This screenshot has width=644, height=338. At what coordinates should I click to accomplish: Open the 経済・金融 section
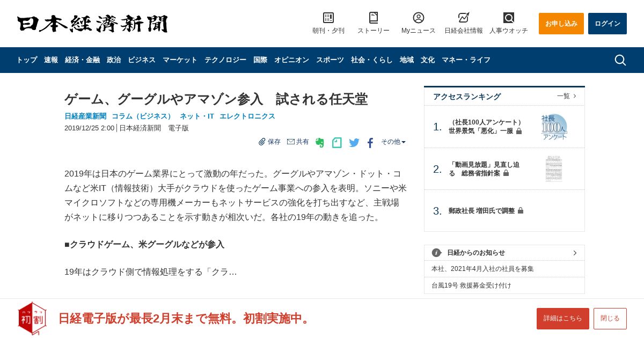point(82,60)
